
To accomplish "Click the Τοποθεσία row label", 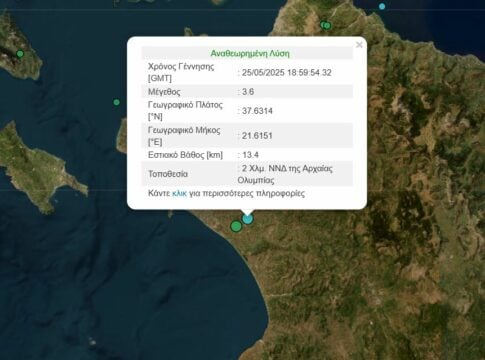I will (x=168, y=174).
